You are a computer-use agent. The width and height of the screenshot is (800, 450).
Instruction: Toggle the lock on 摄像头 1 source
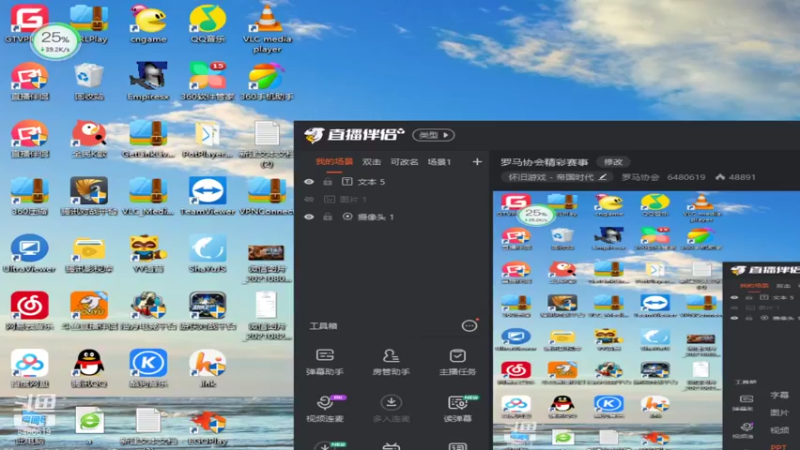point(328,217)
